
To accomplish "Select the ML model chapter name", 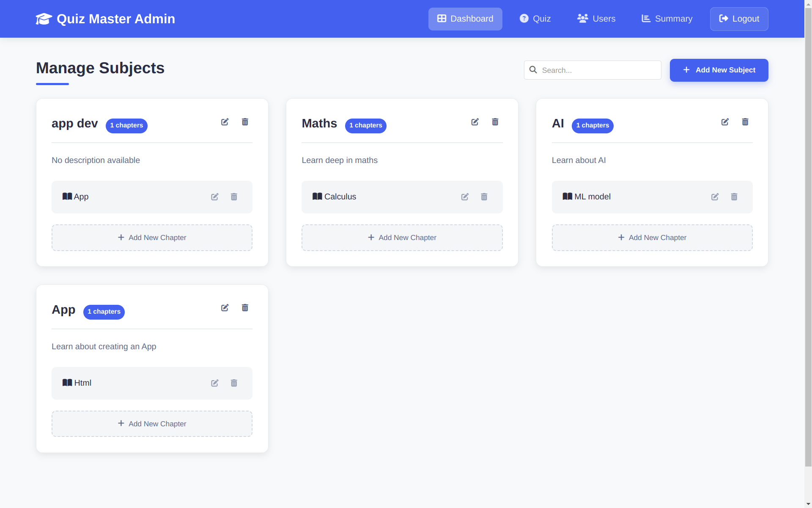I will pos(593,197).
